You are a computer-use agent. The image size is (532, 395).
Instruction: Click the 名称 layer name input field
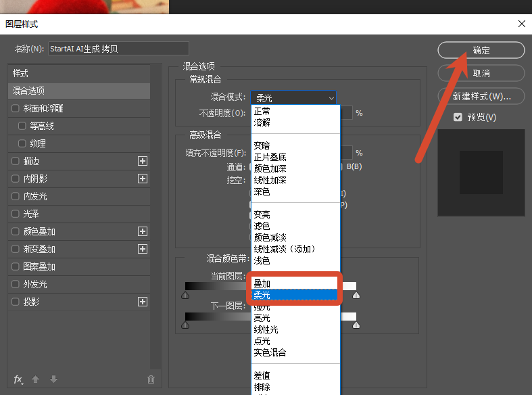coord(118,49)
